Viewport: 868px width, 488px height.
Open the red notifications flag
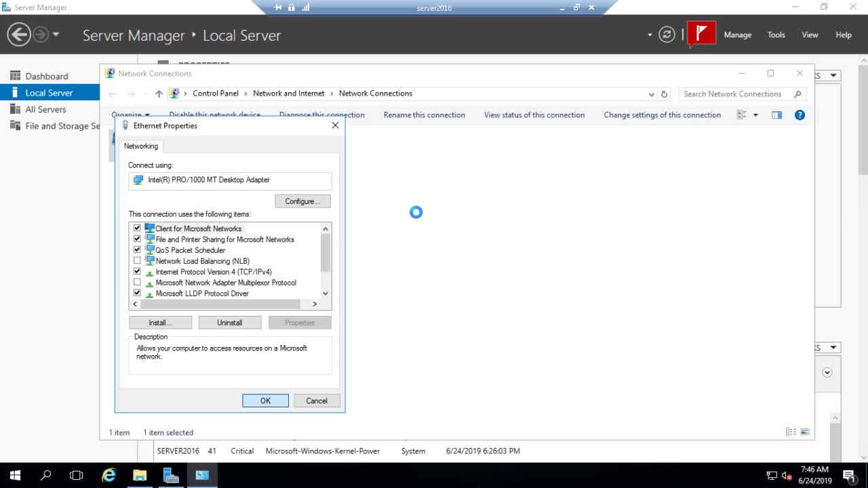pos(702,34)
